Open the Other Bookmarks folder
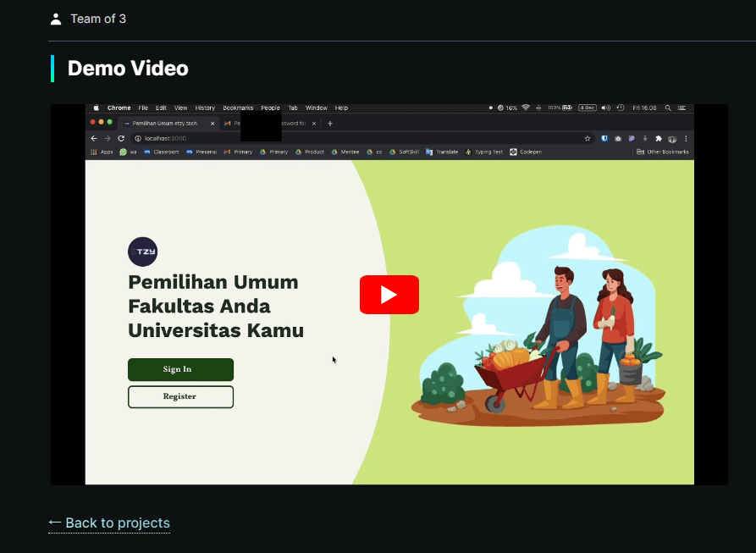Viewport: 756px width, 553px height. pos(662,152)
